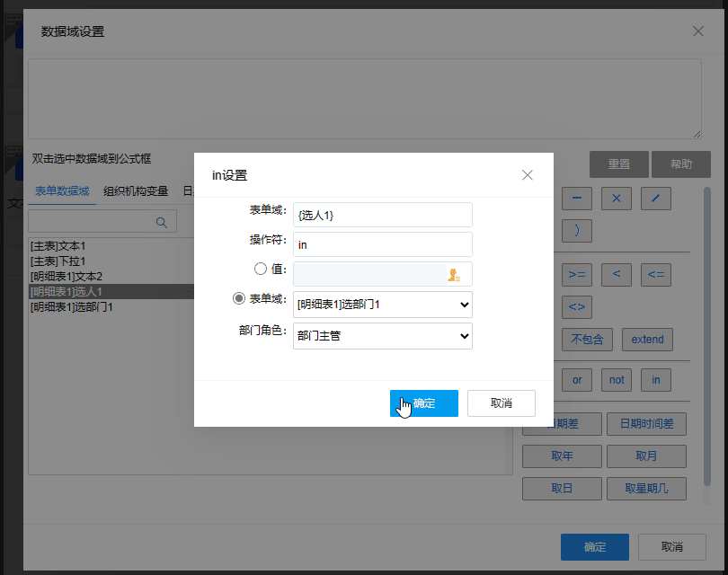Viewport: 728px width, 575px height.
Task: Insert the <> not-equal operator
Action: coord(577,306)
